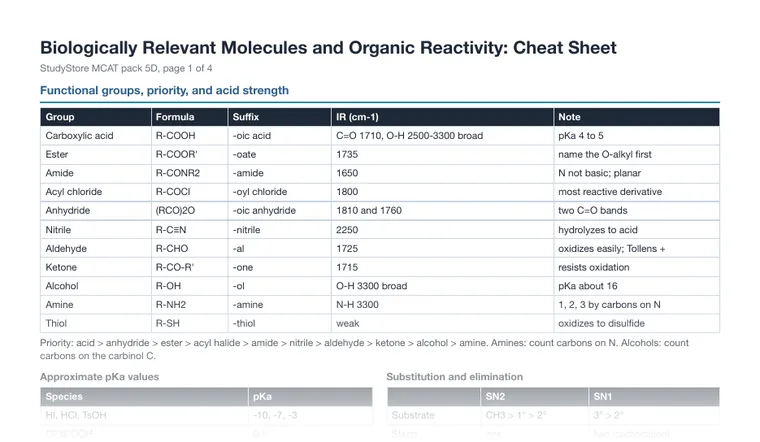This screenshot has width=760, height=442.
Task: Click the '-al' suffix cell
Action: 280,249
